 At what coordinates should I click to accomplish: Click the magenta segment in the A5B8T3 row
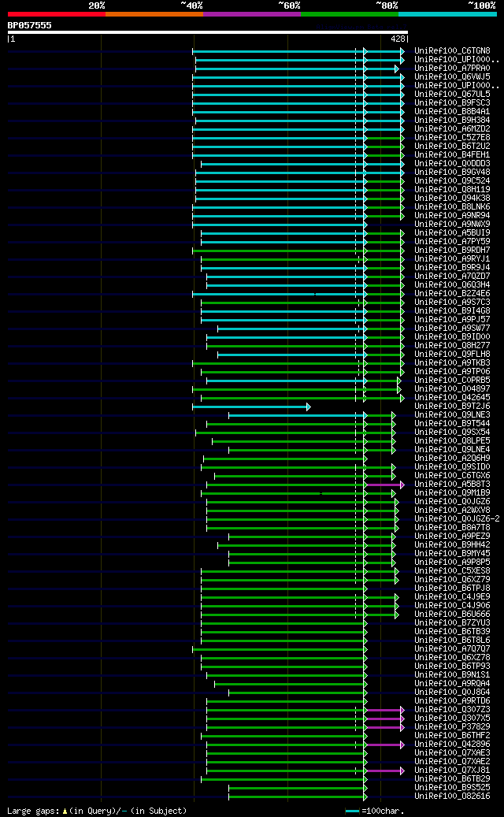coord(385,485)
